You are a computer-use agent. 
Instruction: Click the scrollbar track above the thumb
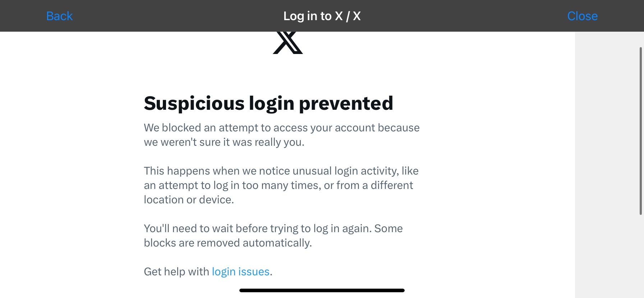(x=640, y=39)
